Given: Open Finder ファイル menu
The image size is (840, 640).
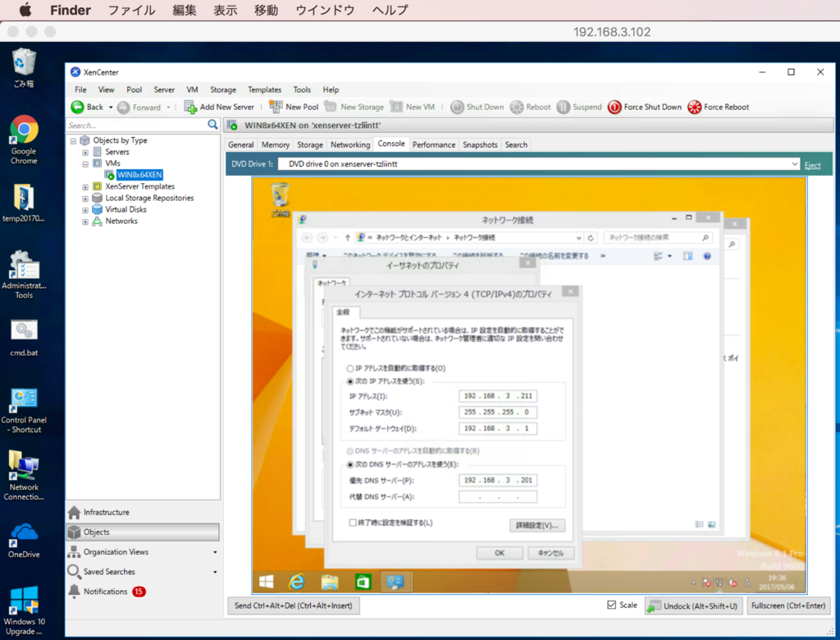Looking at the screenshot, I should [x=131, y=10].
